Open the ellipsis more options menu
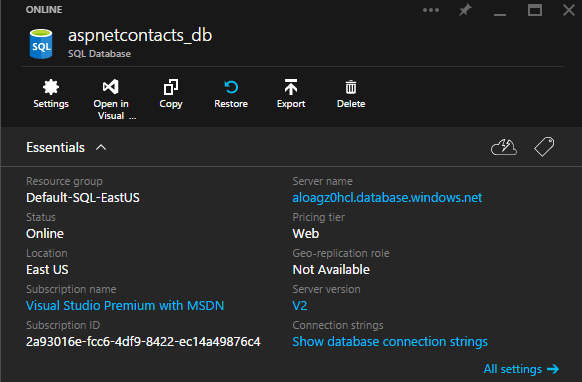The image size is (582, 382). tap(431, 10)
